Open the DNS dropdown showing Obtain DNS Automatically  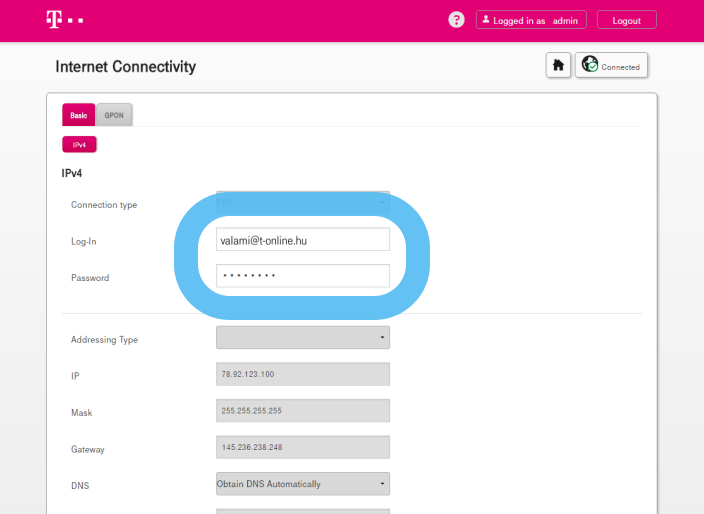[x=302, y=484]
